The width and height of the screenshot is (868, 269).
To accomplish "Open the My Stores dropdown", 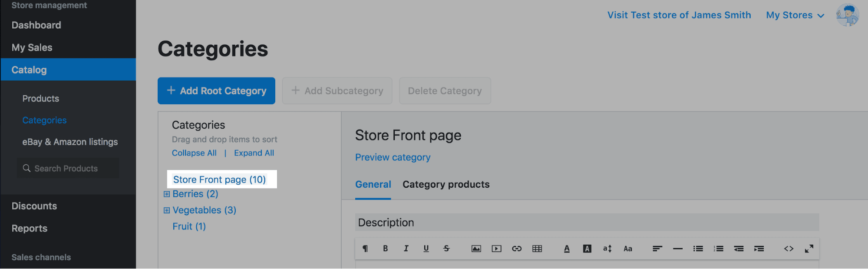I will [x=795, y=15].
